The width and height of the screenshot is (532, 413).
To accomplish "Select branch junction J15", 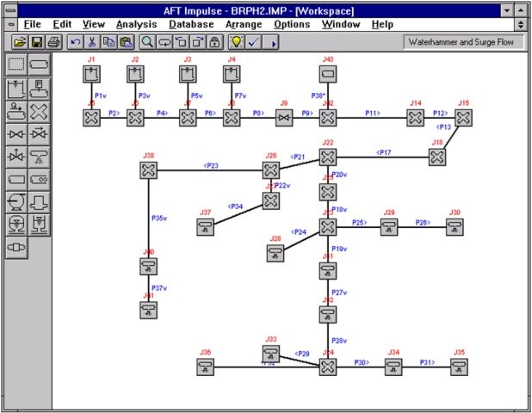I will click(x=463, y=118).
